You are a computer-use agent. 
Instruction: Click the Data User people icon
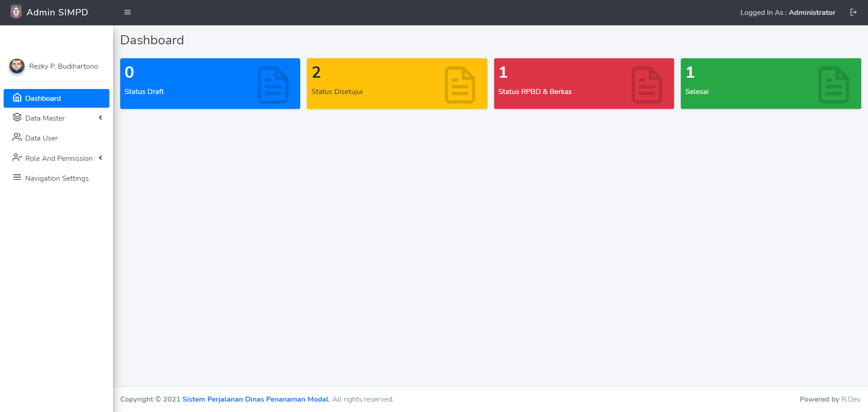(17, 137)
